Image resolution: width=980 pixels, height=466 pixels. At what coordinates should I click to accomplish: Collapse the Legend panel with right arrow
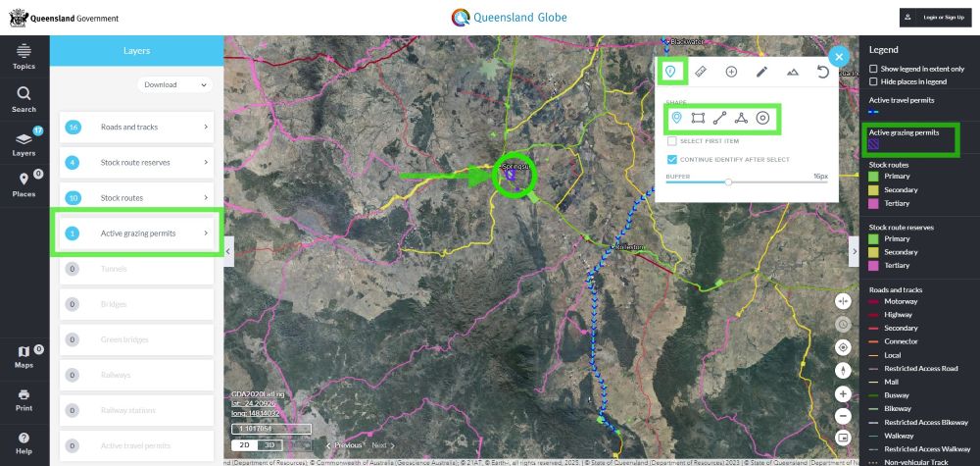(x=854, y=251)
